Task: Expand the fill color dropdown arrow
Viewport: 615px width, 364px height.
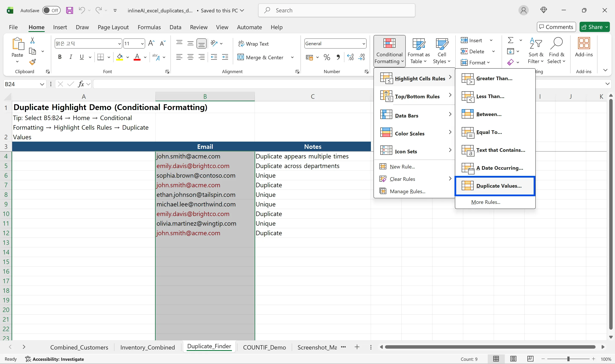Action: pyautogui.click(x=127, y=57)
